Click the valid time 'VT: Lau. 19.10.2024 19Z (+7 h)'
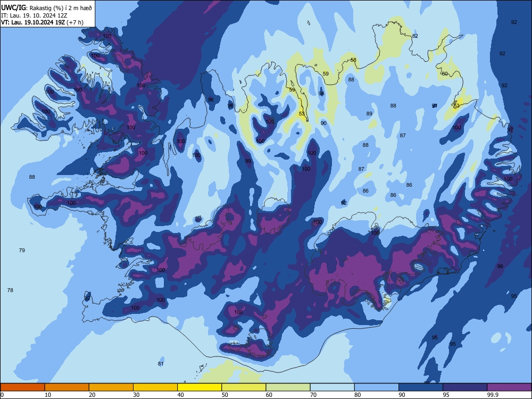Image resolution: width=532 pixels, height=399 pixels. coord(42,22)
